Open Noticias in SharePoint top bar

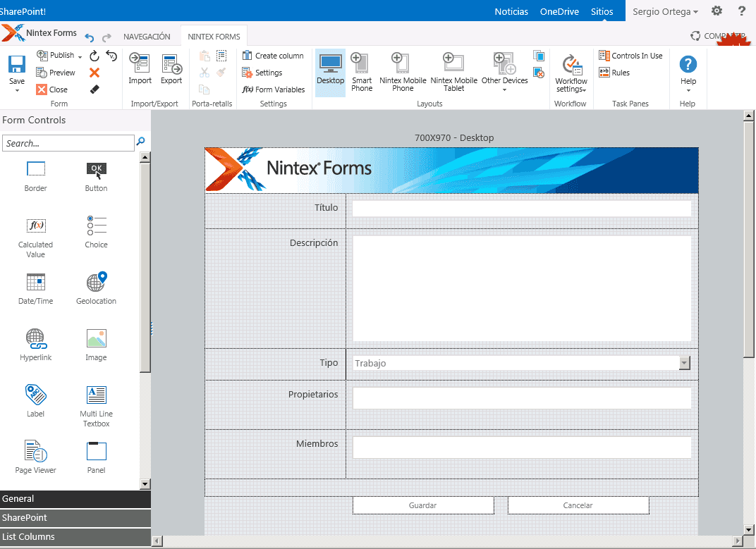click(511, 11)
